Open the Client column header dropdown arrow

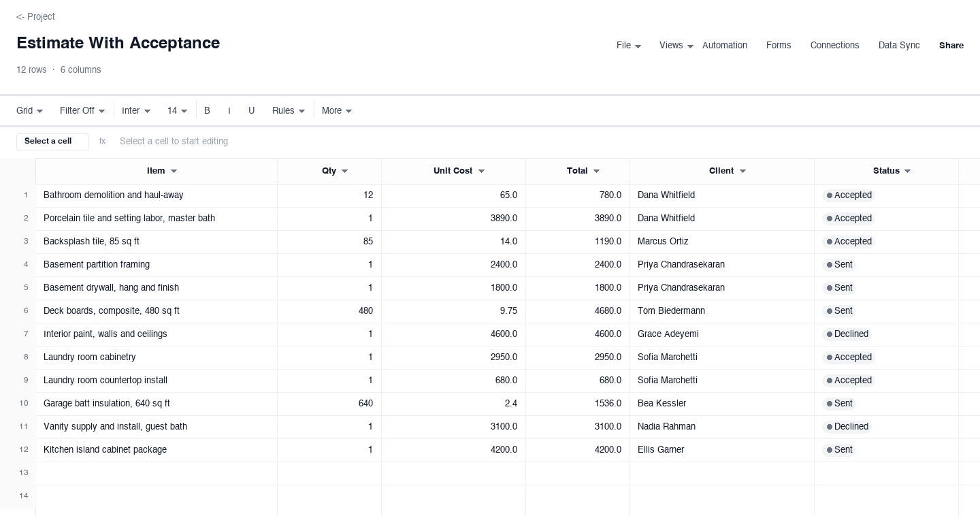point(742,172)
